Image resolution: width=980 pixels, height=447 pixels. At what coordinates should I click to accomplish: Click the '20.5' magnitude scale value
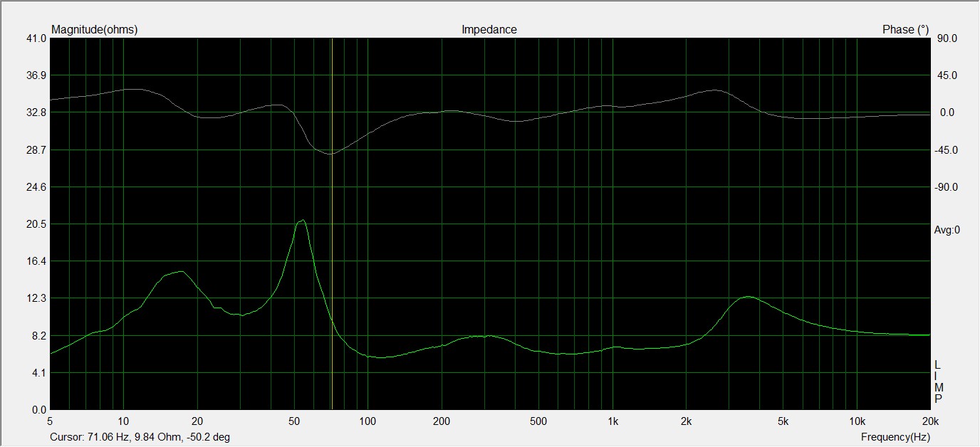click(x=36, y=224)
